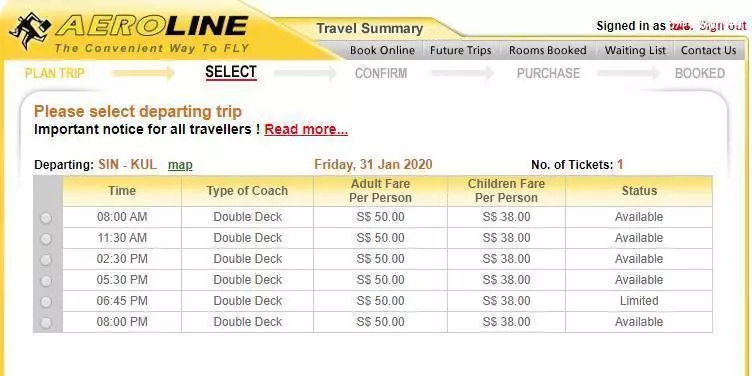Image resolution: width=752 pixels, height=376 pixels.
Task: Click the Status column header
Action: pos(639,191)
